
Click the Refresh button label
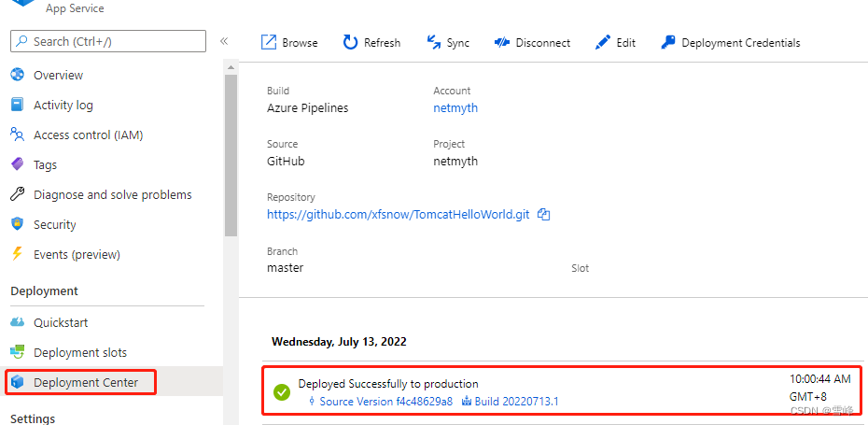click(382, 43)
